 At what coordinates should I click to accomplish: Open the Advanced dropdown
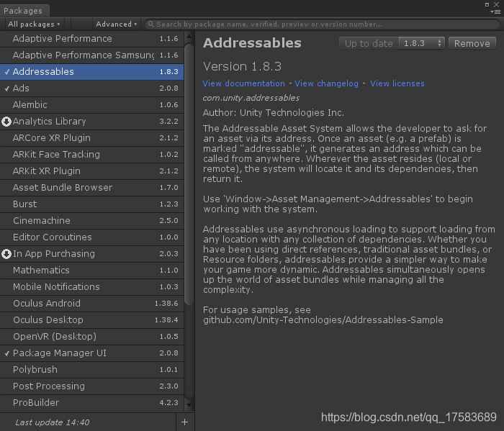pyautogui.click(x=117, y=24)
